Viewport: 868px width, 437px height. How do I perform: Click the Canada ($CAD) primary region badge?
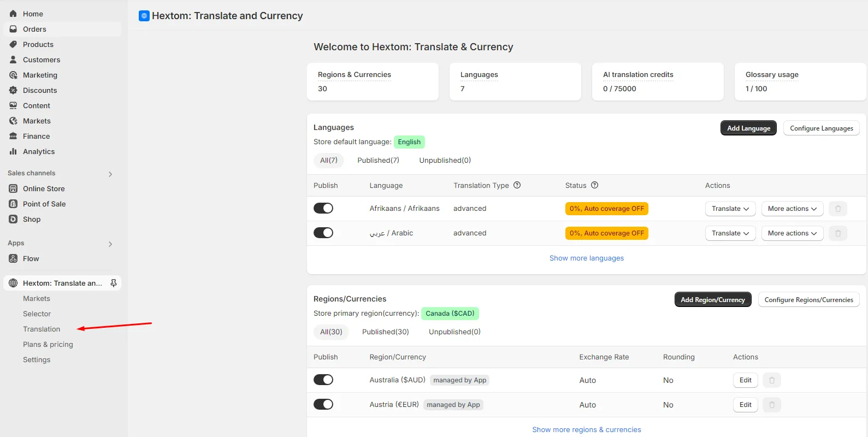[450, 314]
